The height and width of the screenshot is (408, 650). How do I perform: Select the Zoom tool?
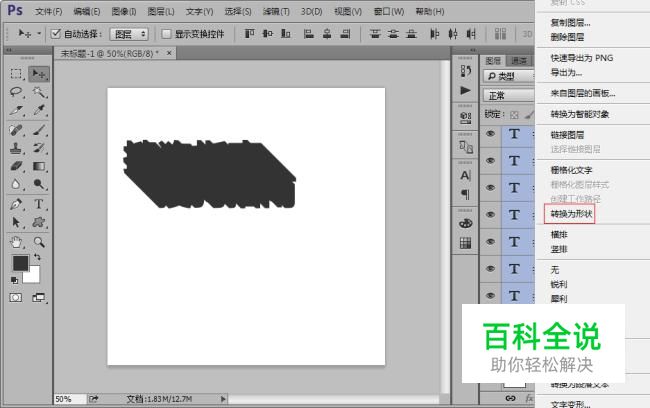click(x=39, y=242)
